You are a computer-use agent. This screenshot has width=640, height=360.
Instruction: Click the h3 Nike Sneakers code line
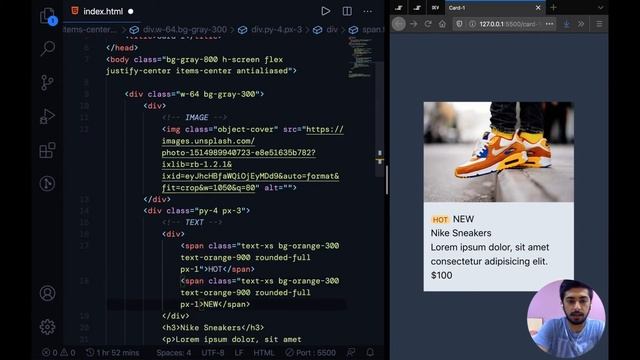(x=213, y=328)
